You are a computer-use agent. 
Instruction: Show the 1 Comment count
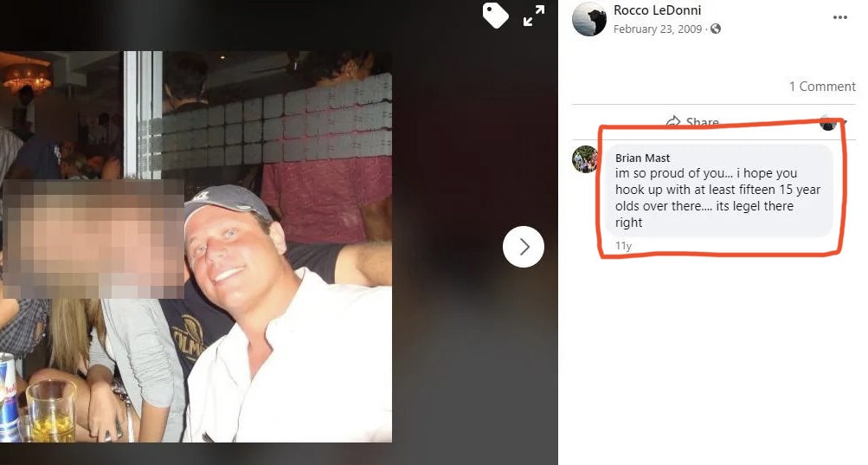pos(822,87)
